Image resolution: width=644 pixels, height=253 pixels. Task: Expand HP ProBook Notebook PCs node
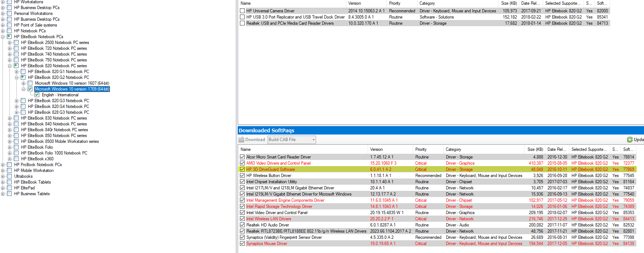click(3, 165)
